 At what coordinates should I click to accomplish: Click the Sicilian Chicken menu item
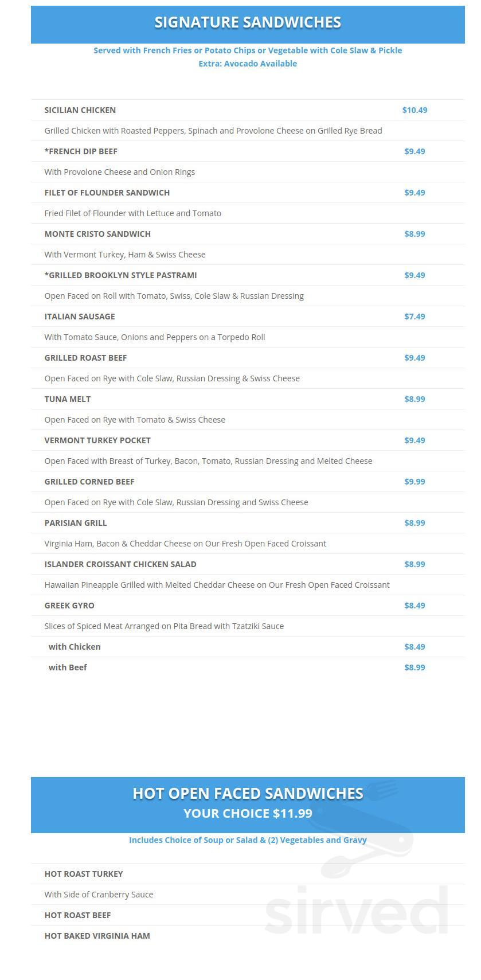pos(80,110)
